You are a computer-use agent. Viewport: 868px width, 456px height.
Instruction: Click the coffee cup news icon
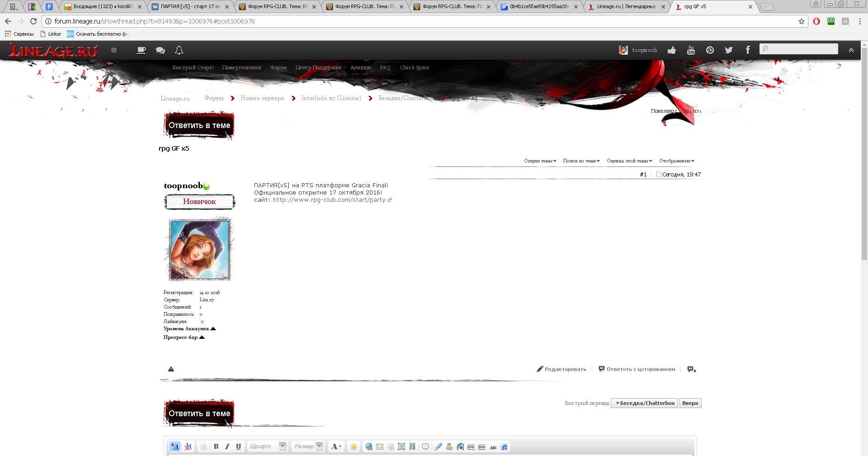coord(142,50)
